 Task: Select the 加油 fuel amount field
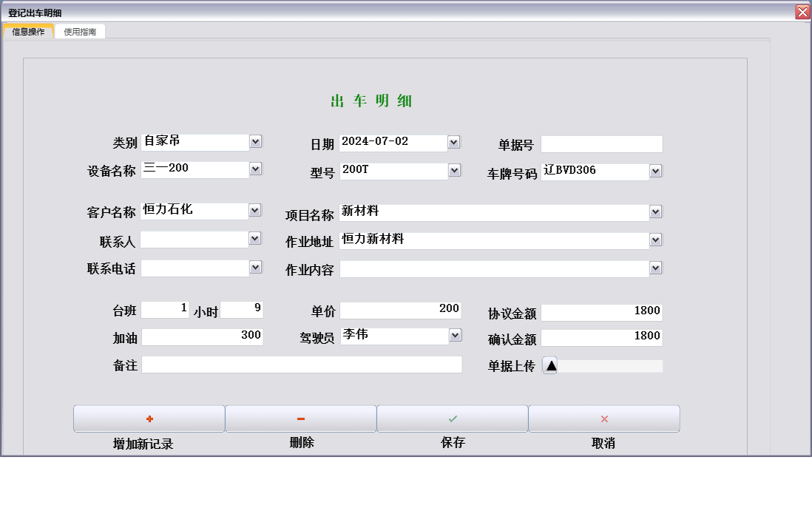(202, 336)
